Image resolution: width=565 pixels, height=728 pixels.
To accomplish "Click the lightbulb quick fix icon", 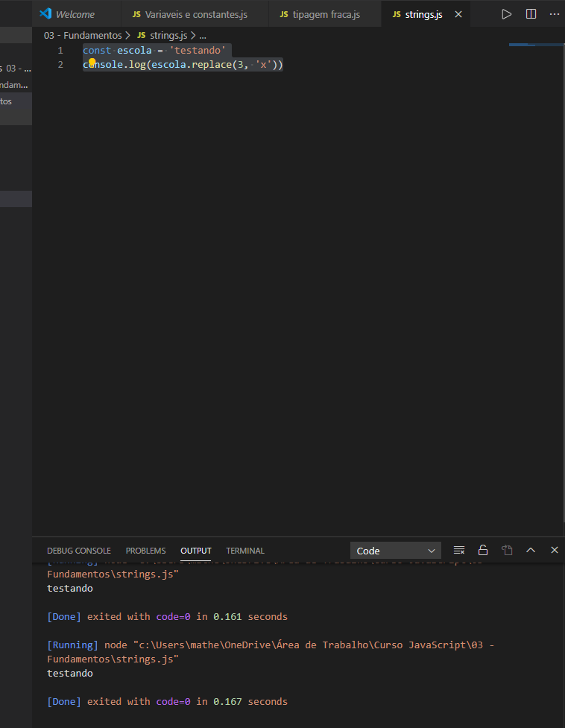I will click(x=92, y=63).
